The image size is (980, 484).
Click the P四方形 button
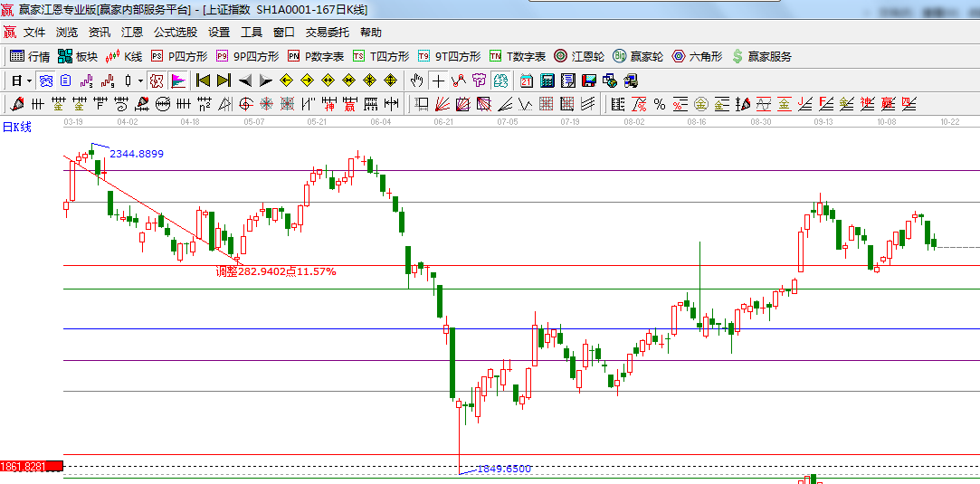[179, 56]
